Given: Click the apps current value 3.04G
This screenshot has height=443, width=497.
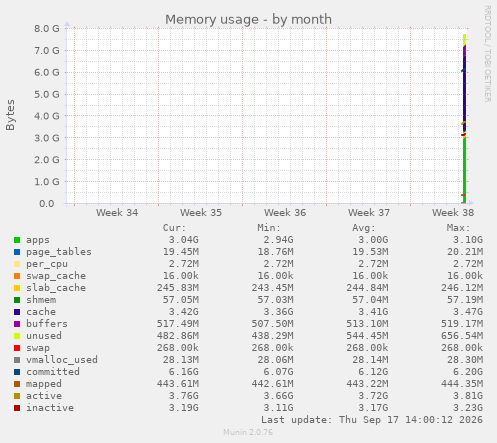Looking at the screenshot, I should [183, 240].
